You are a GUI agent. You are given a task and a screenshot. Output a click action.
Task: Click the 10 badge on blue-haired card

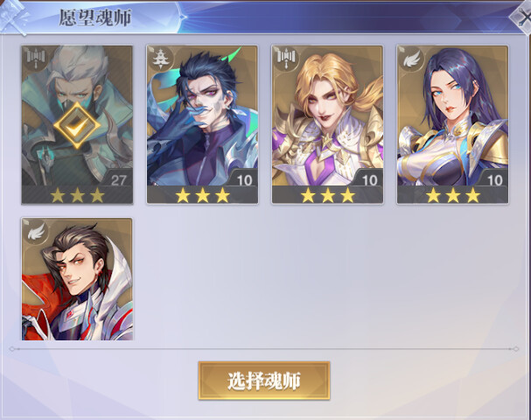coord(244,179)
